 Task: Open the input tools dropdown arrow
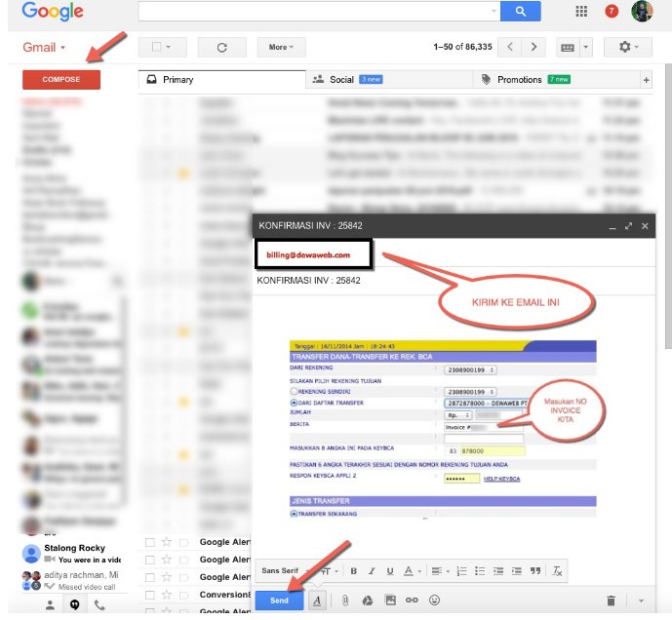(586, 47)
